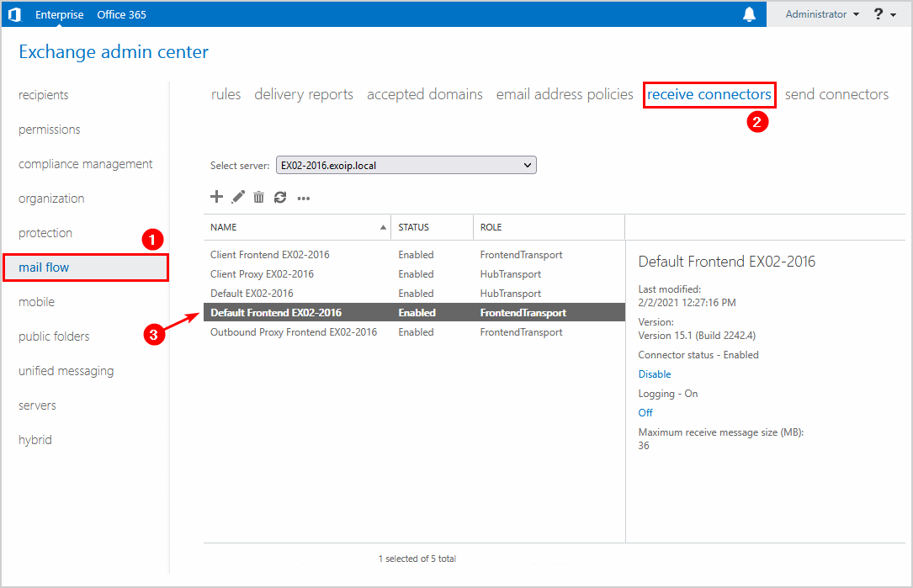Viewport: 913px width, 588px height.
Task: Switch to the Enterprise tab
Action: pos(60,14)
